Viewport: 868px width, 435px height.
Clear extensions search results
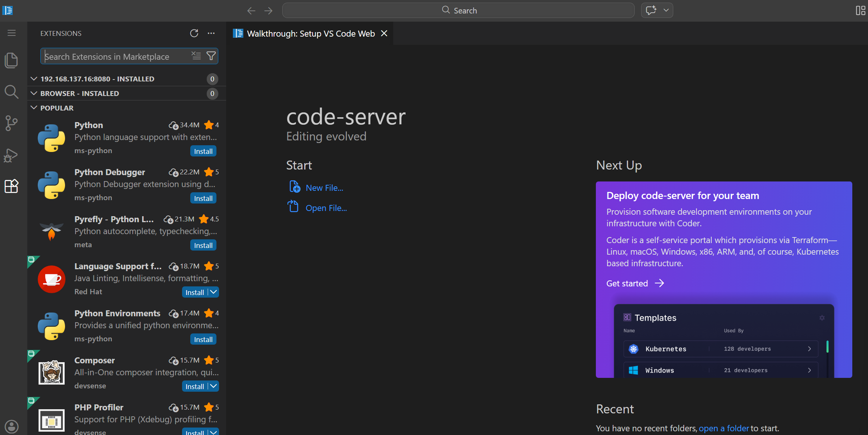pyautogui.click(x=196, y=56)
